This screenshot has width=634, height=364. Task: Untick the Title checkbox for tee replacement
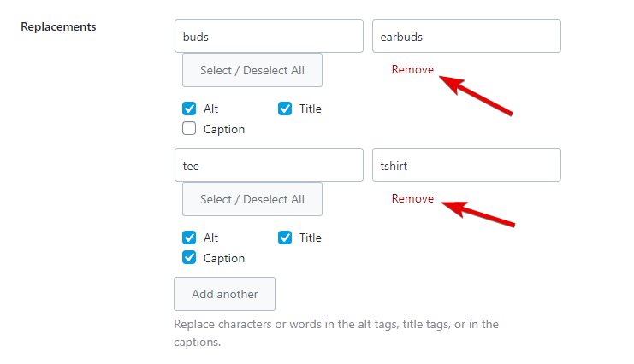[285, 238]
